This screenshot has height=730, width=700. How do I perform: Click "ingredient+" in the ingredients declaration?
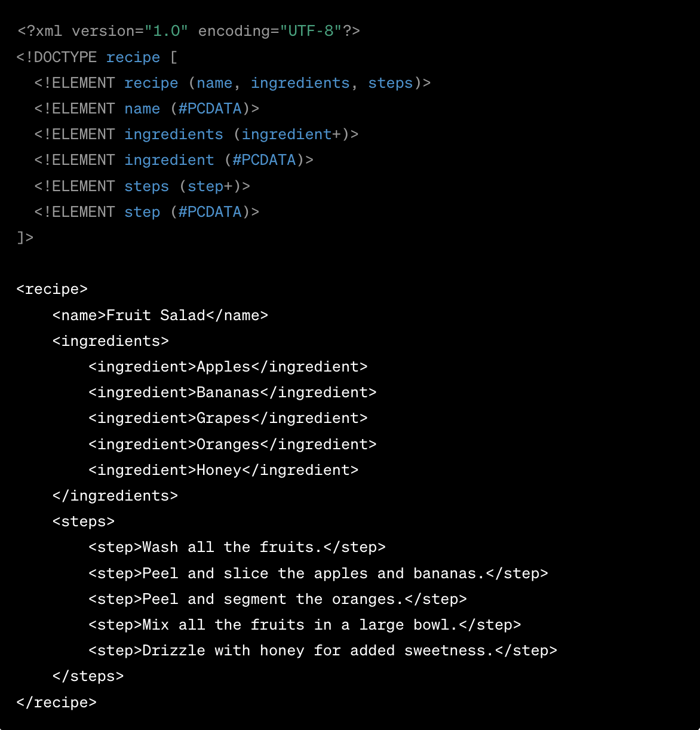[x=291, y=134]
